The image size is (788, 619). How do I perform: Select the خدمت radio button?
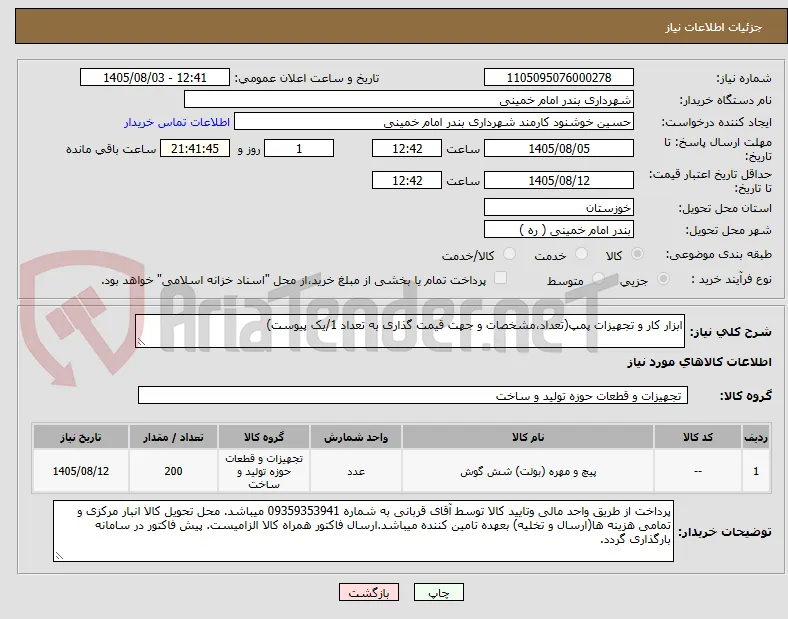(581, 254)
